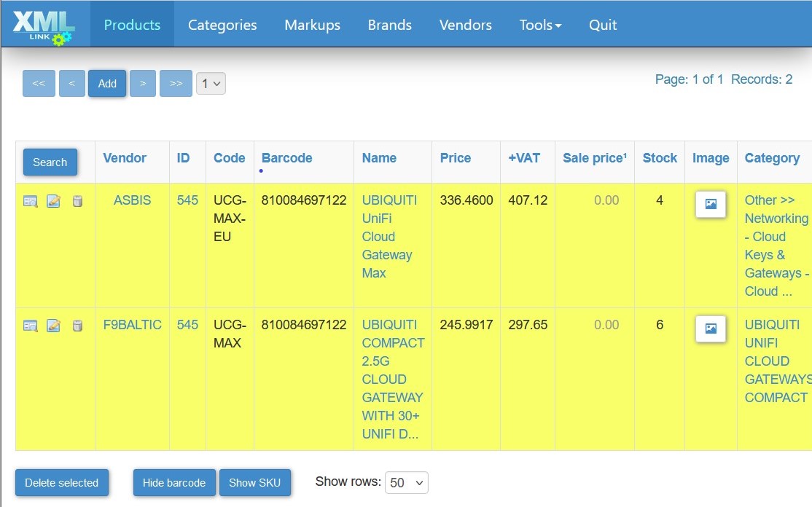The image size is (812, 507).
Task: Sort by Vendor column
Action: click(x=125, y=158)
